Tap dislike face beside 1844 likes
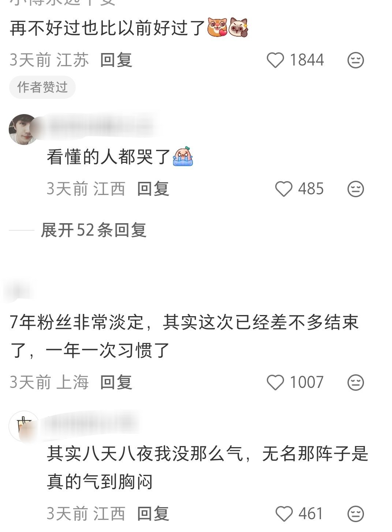Image resolution: width=392 pixels, height=532 pixels. pyautogui.click(x=355, y=60)
